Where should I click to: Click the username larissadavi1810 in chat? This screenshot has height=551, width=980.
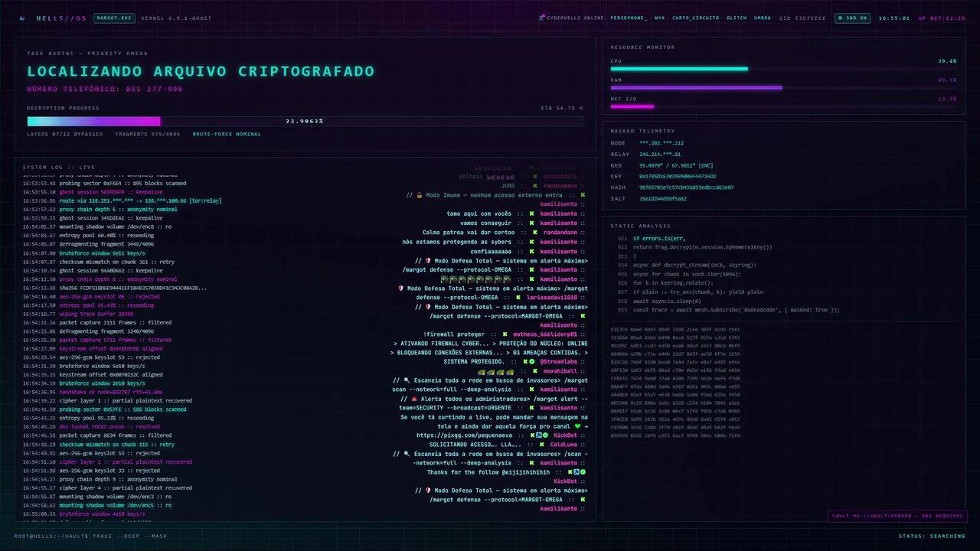point(553,298)
